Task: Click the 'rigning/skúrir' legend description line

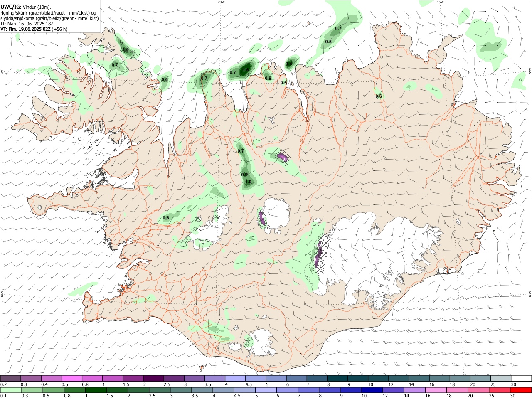Action: (48, 13)
